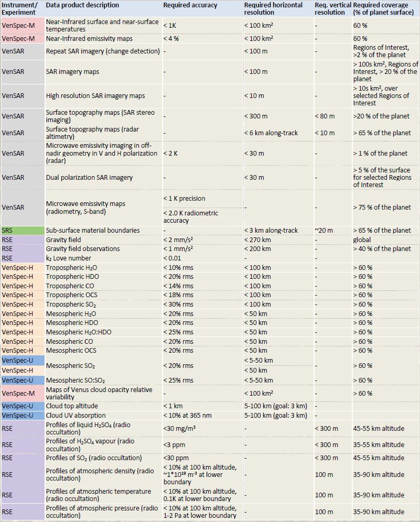Viewport: 420px width, 522px height.
Task: Select "Profiles of atmospheric temperature (radio occultation)"
Action: click(x=98, y=495)
